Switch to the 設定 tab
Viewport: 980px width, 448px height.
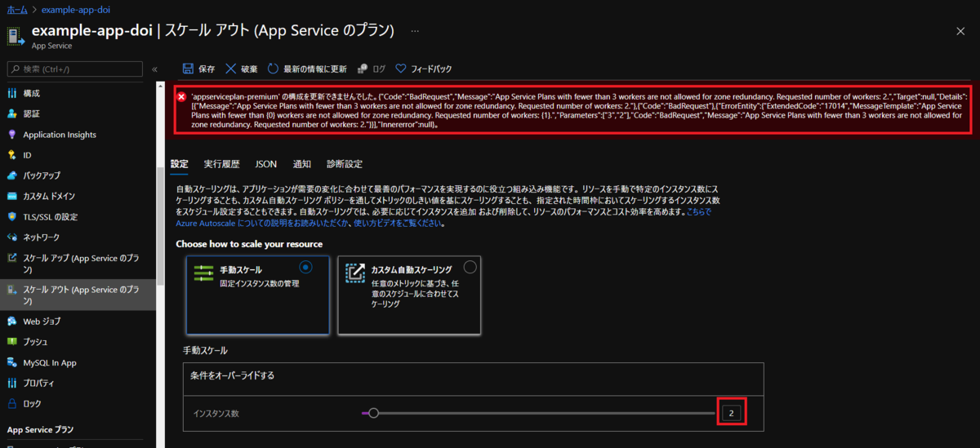179,164
